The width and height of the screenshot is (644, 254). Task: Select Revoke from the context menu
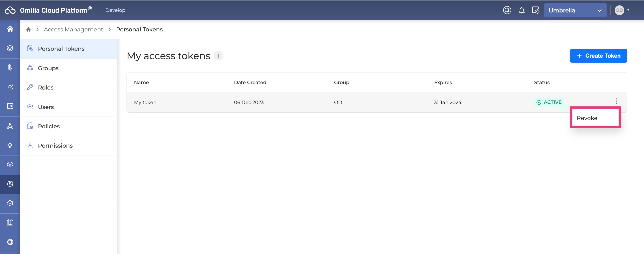[x=587, y=118]
